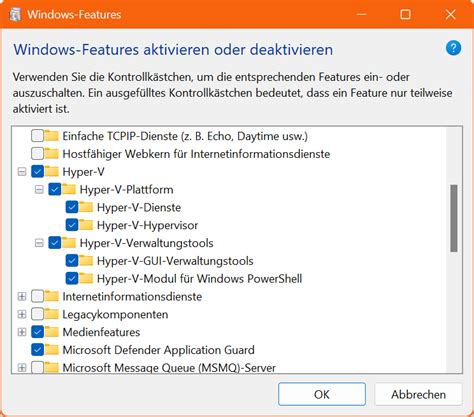
Task: Click folder icon of Hyper-V-Modul für Windows PowerShell
Action: pos(86,278)
